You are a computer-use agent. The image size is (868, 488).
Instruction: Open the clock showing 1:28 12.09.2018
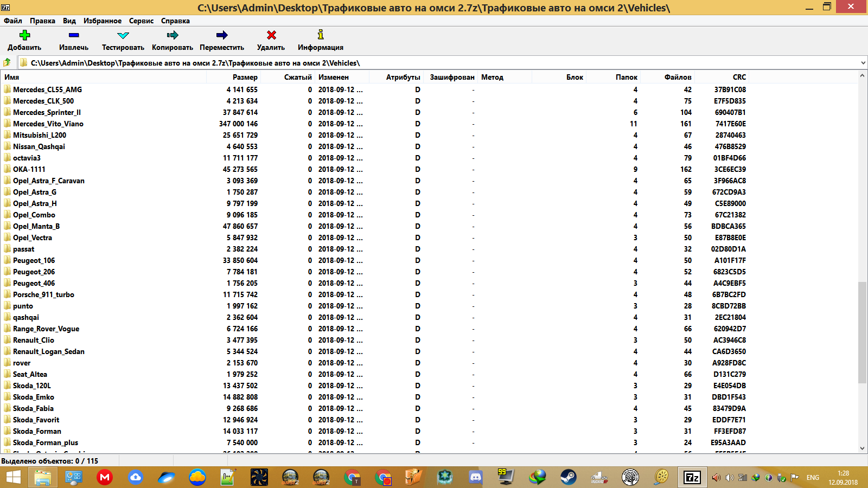(843, 478)
